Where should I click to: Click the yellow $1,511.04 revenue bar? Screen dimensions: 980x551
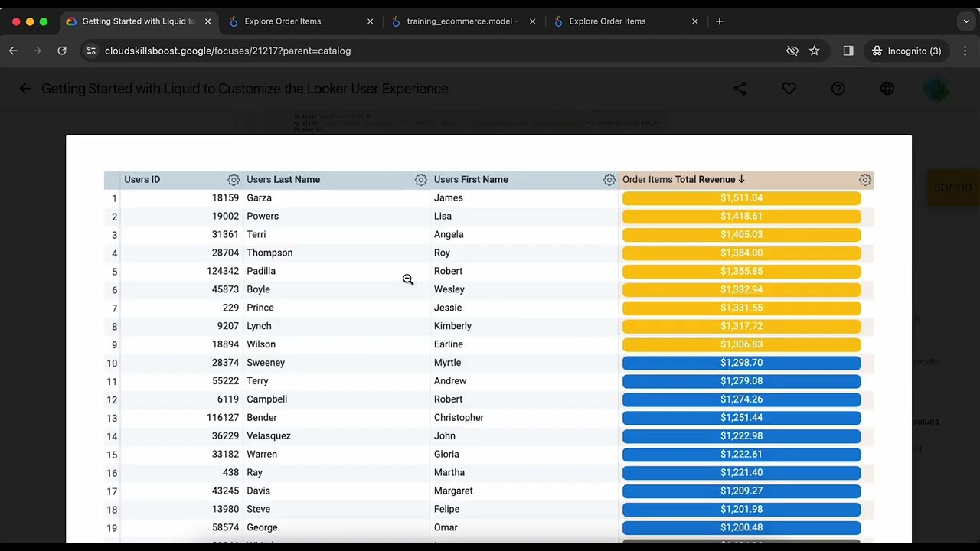point(741,198)
